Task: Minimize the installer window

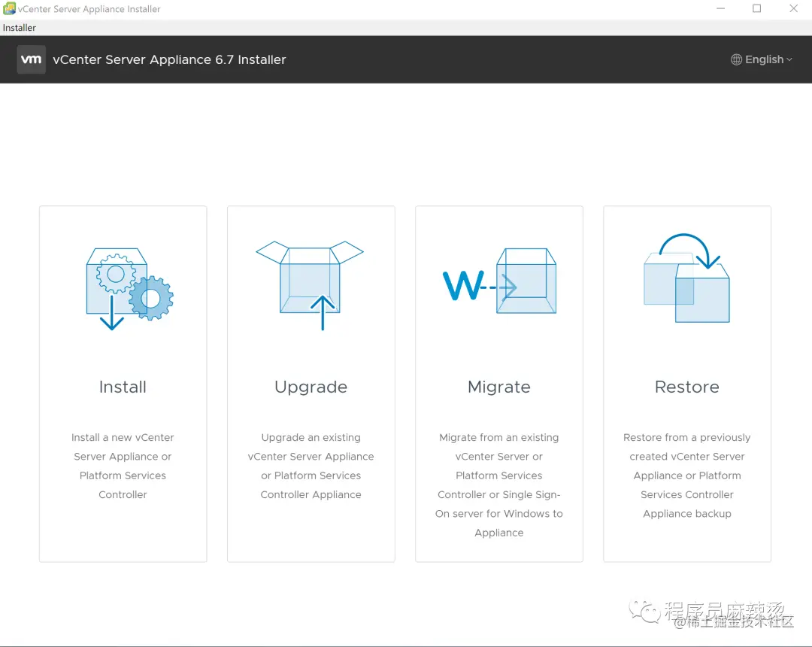Action: tap(720, 9)
